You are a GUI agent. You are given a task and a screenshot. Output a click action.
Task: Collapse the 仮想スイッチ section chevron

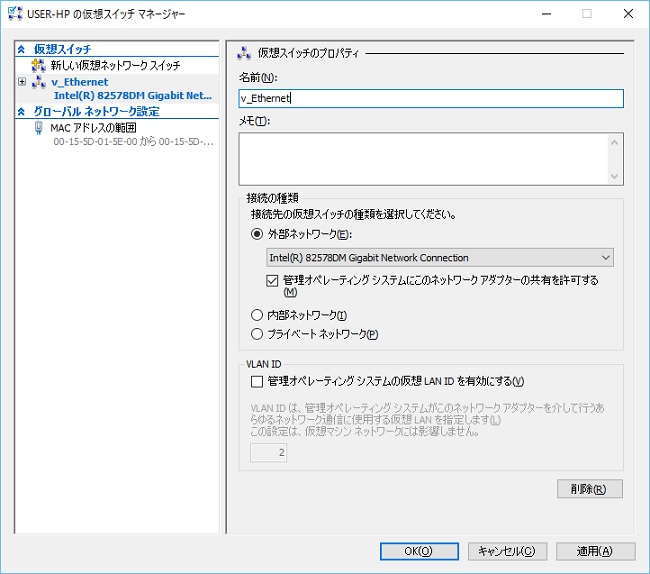(22, 49)
